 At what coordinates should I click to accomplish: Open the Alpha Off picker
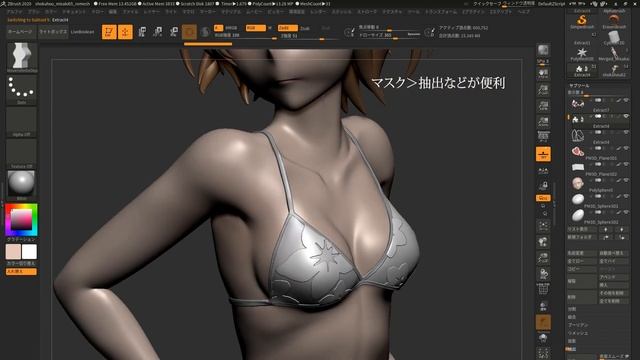(x=22, y=121)
